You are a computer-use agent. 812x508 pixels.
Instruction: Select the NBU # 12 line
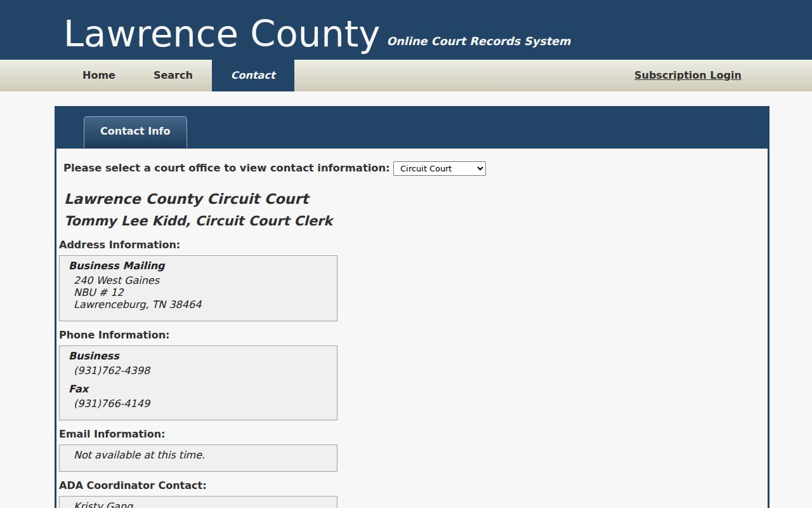[x=99, y=292]
